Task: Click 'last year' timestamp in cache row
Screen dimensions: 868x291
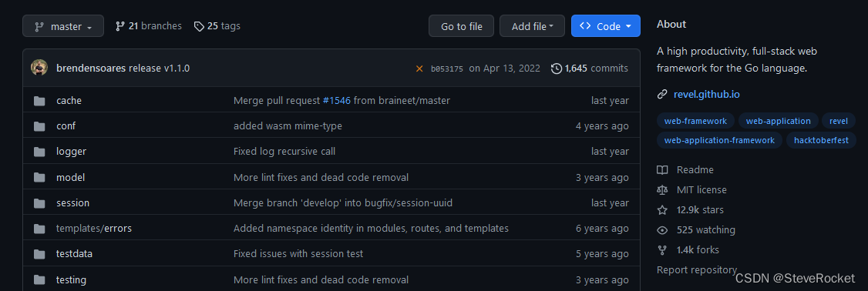Action: (610, 101)
